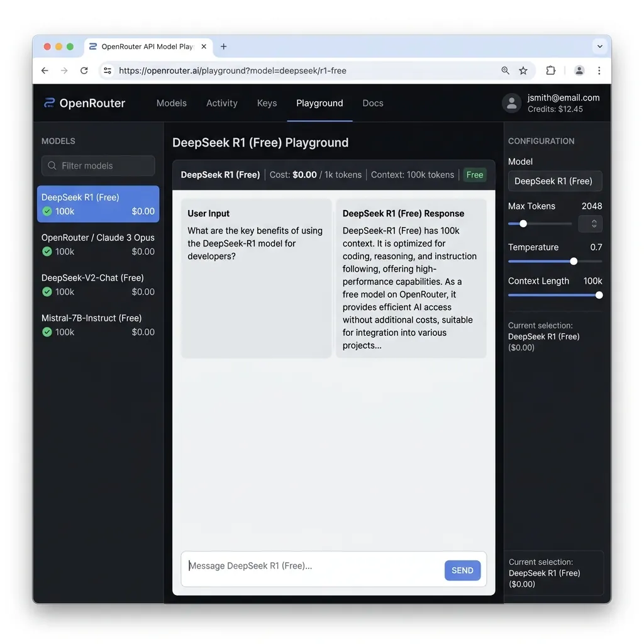The image size is (644, 644).
Task: Click the green Free badge
Action: click(475, 175)
